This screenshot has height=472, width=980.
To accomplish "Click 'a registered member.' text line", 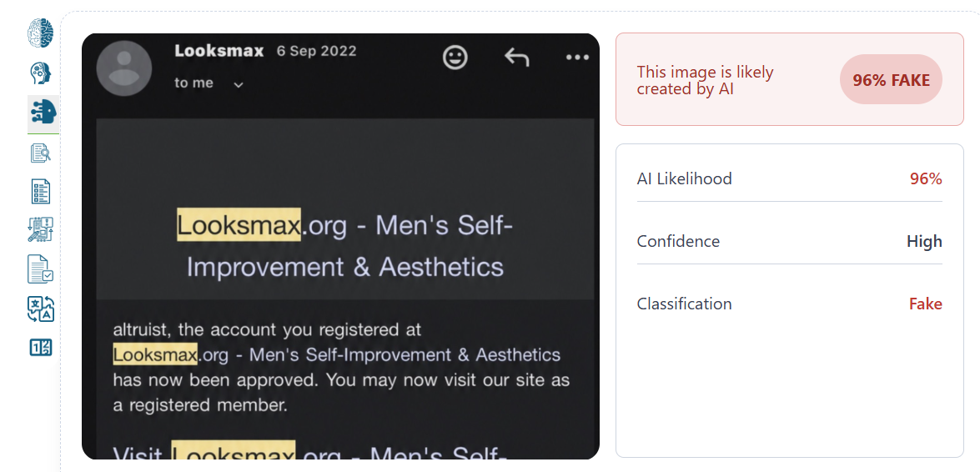I will pyautogui.click(x=201, y=405).
